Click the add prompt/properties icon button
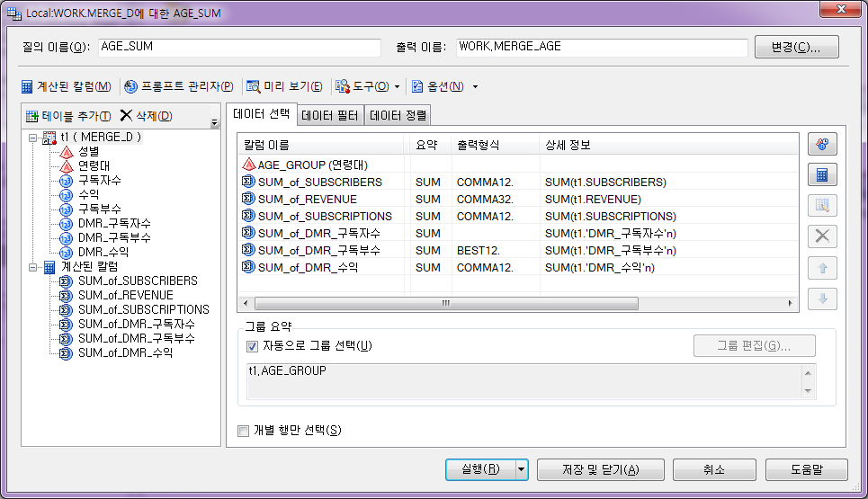The image size is (868, 499). pos(822,145)
